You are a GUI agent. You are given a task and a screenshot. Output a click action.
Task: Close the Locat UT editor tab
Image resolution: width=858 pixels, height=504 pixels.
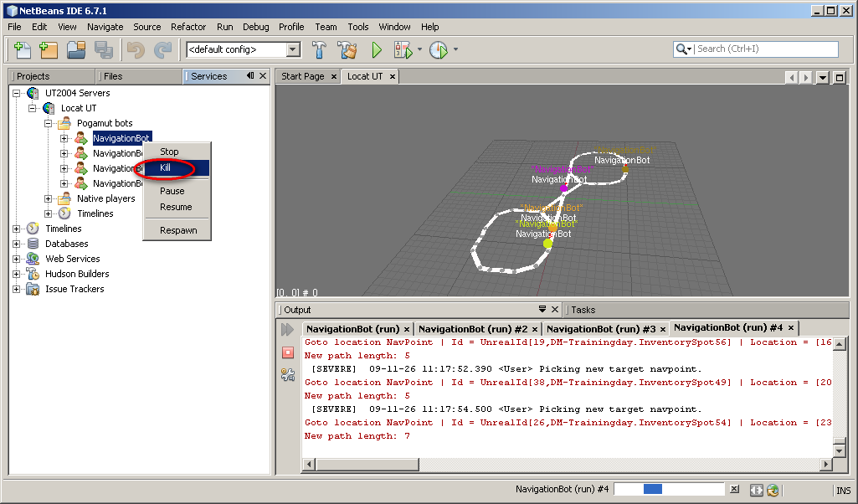pyautogui.click(x=392, y=77)
